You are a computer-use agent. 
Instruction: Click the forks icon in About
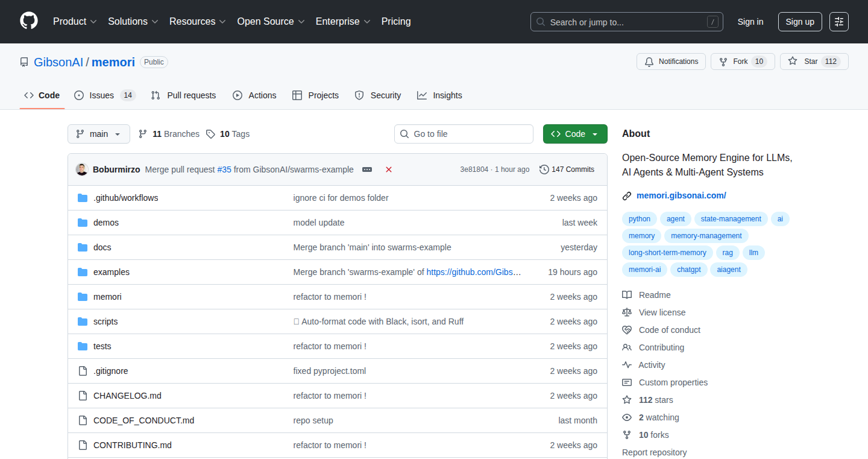[x=627, y=435]
